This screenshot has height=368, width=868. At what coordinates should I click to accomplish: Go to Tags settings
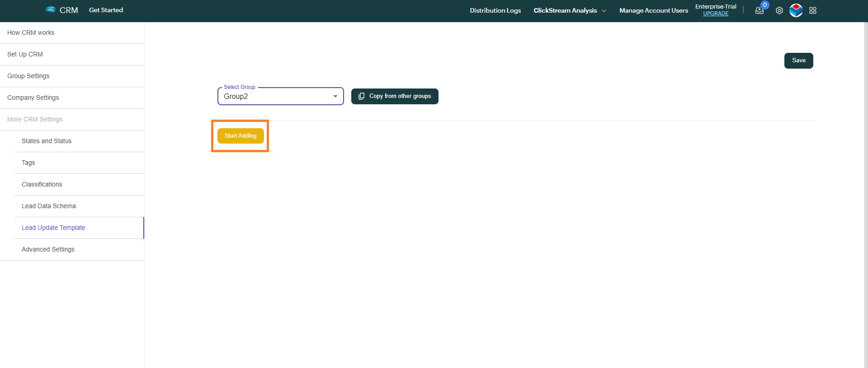(x=79, y=163)
